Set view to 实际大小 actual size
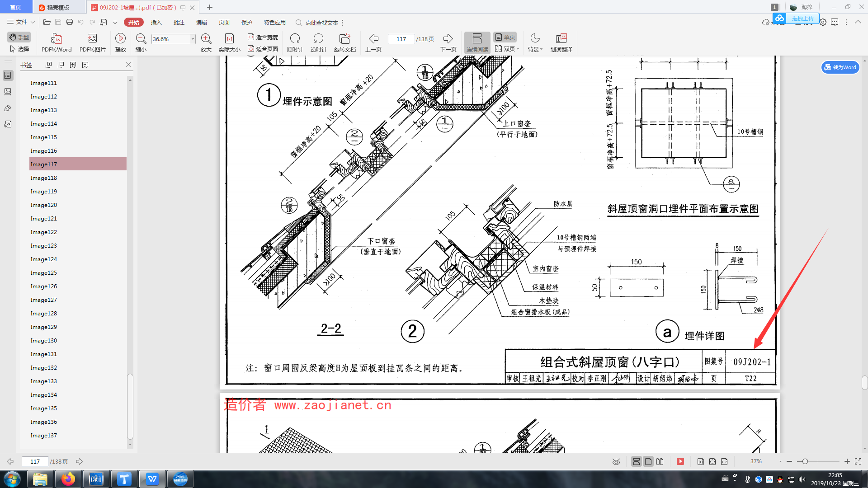The width and height of the screenshot is (868, 488). pyautogui.click(x=229, y=43)
